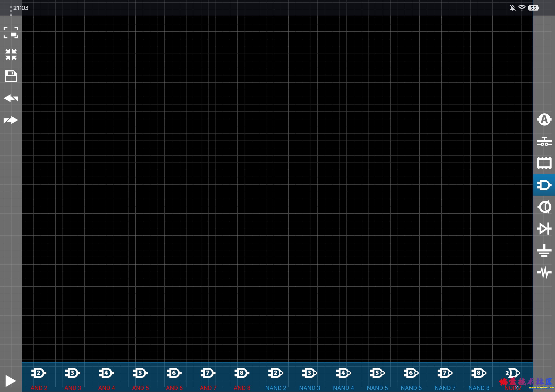555x392 pixels.
Task: Open the diode component category
Action: point(544,229)
